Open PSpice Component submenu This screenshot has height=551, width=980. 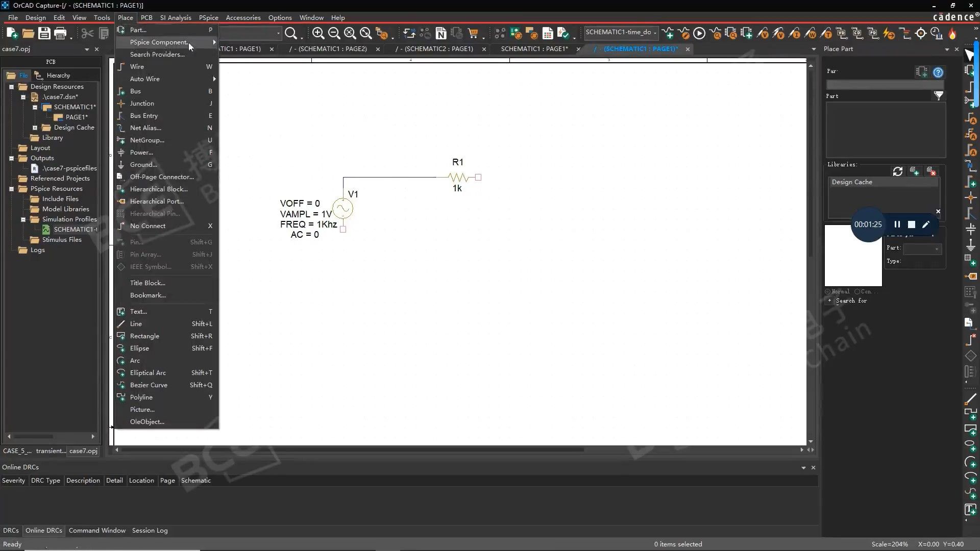click(x=167, y=42)
